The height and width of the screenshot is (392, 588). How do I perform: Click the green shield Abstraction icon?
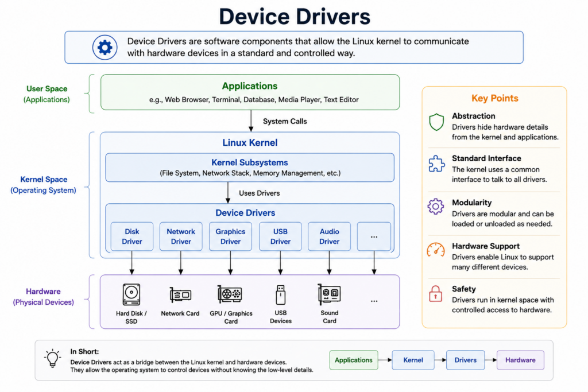pyautogui.click(x=436, y=122)
